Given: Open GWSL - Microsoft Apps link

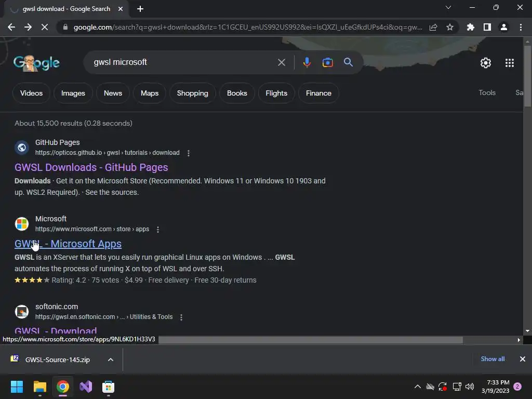Looking at the screenshot, I should (x=68, y=244).
